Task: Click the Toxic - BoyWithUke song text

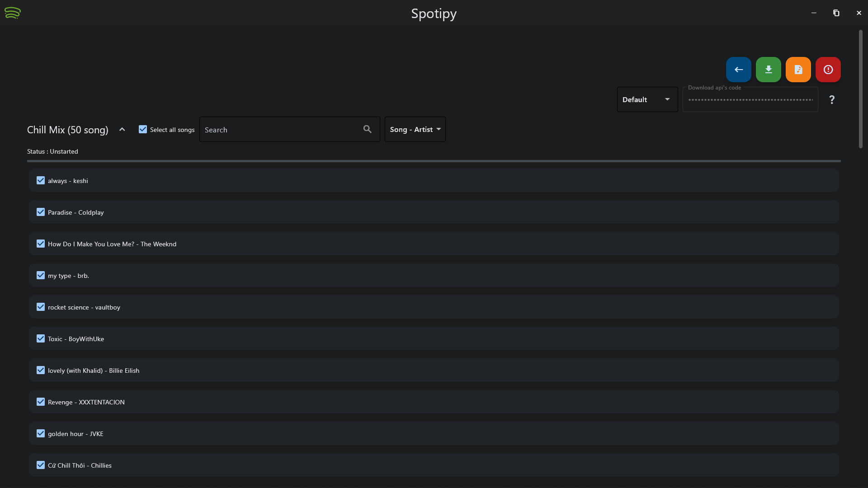Action: tap(76, 339)
